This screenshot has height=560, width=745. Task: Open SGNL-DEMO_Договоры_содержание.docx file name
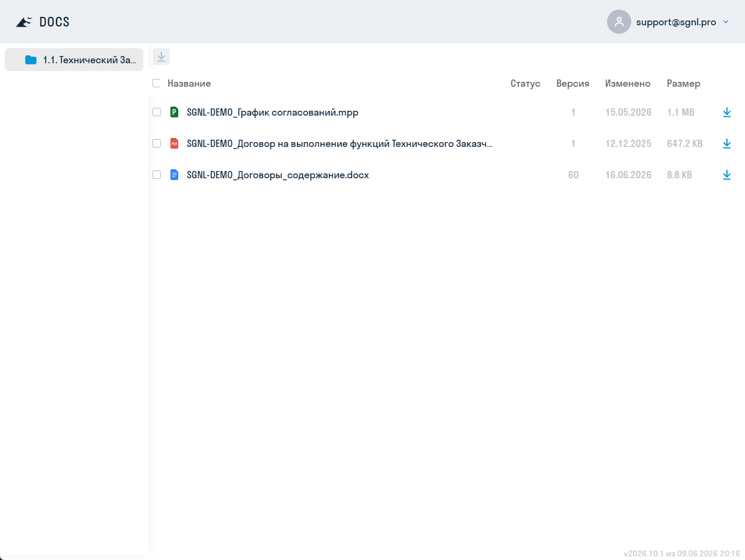[x=278, y=175]
